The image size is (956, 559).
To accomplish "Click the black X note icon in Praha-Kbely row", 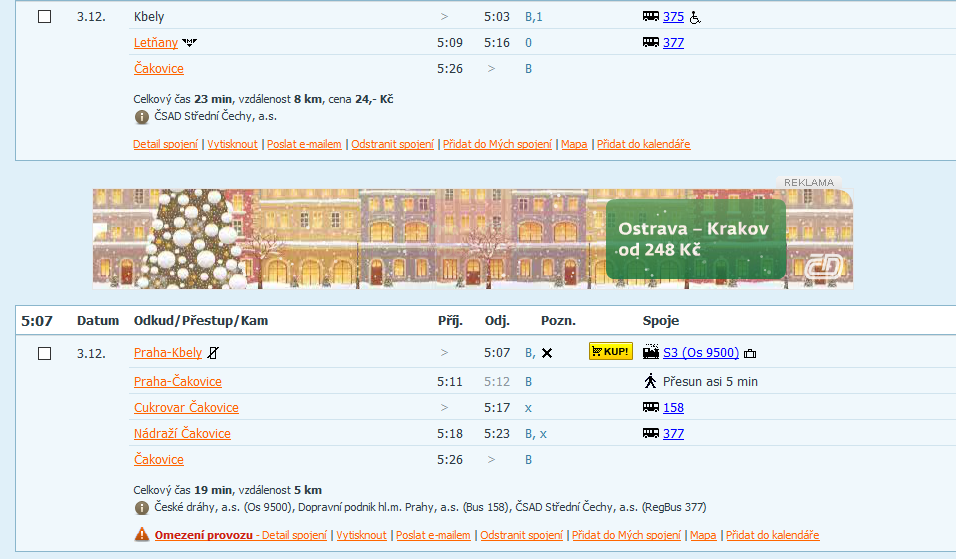I will pyautogui.click(x=547, y=353).
